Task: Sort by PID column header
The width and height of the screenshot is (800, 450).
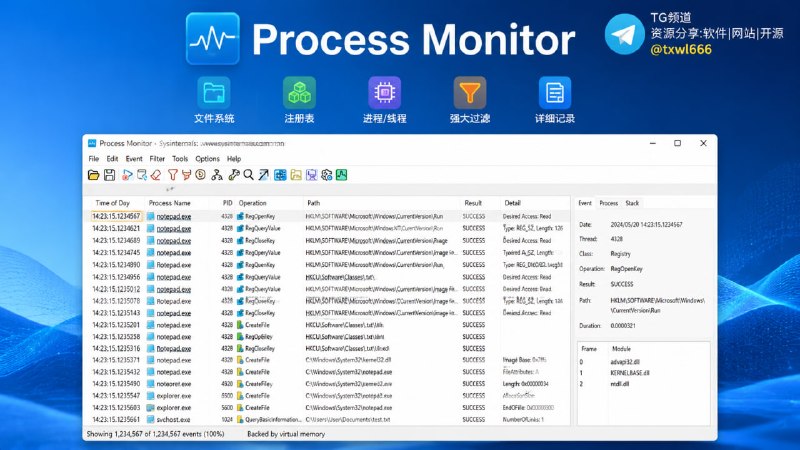Action: click(228, 203)
